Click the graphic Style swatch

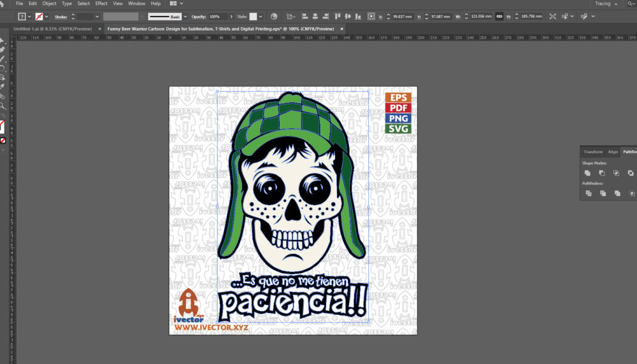pos(253,17)
